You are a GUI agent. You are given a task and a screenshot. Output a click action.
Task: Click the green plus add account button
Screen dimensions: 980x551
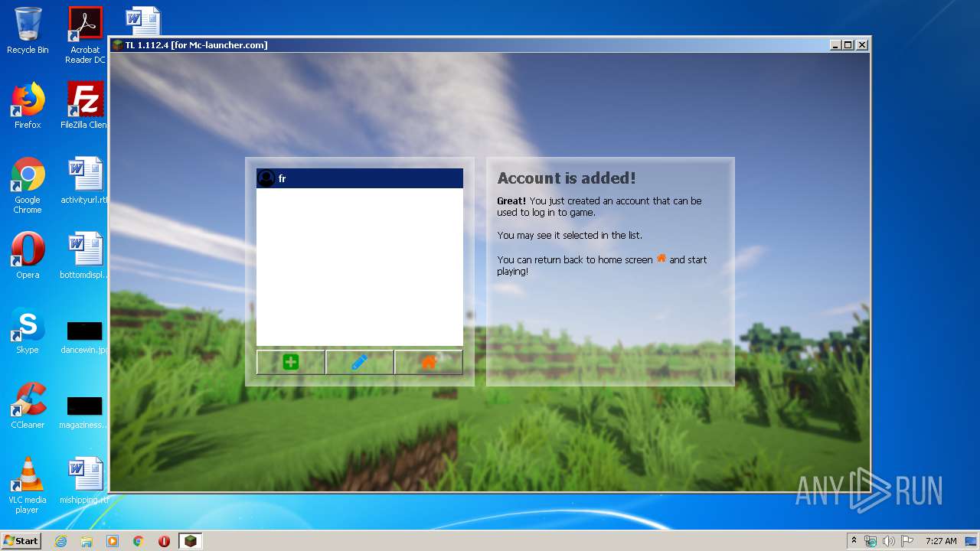[x=290, y=362]
